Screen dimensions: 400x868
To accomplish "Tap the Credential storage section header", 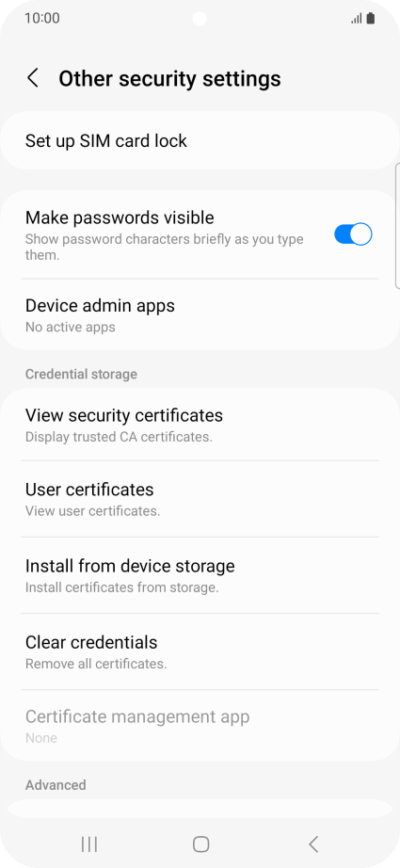I will pyautogui.click(x=81, y=374).
